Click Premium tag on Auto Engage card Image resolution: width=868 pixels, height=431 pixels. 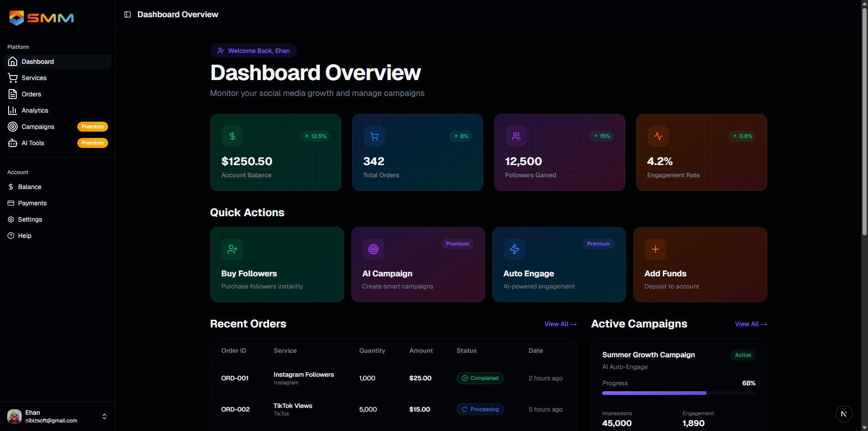tap(599, 244)
